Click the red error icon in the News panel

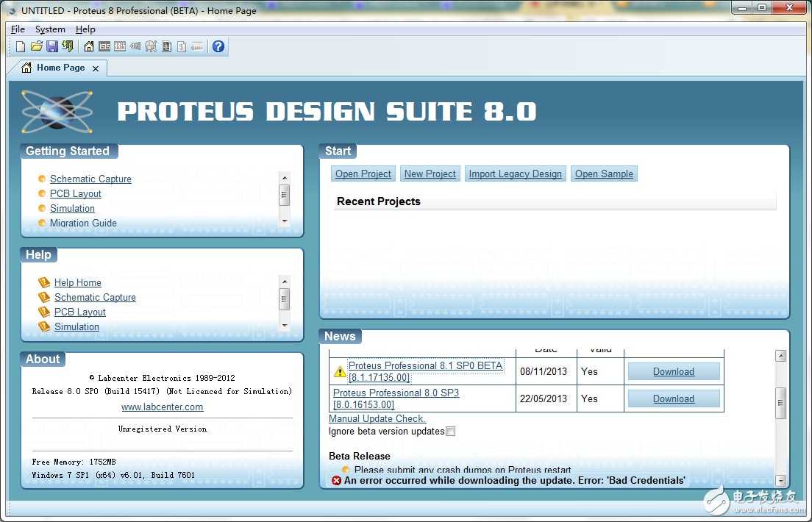[x=337, y=481]
